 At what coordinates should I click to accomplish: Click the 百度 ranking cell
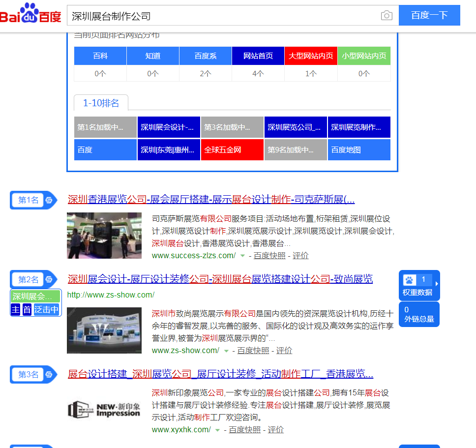(x=105, y=149)
